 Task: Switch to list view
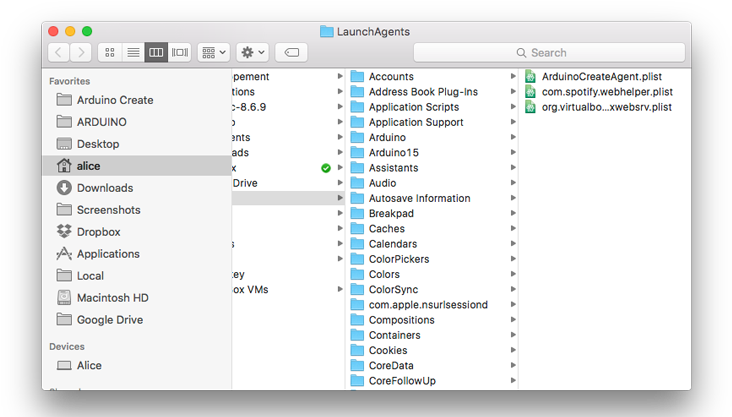[133, 52]
